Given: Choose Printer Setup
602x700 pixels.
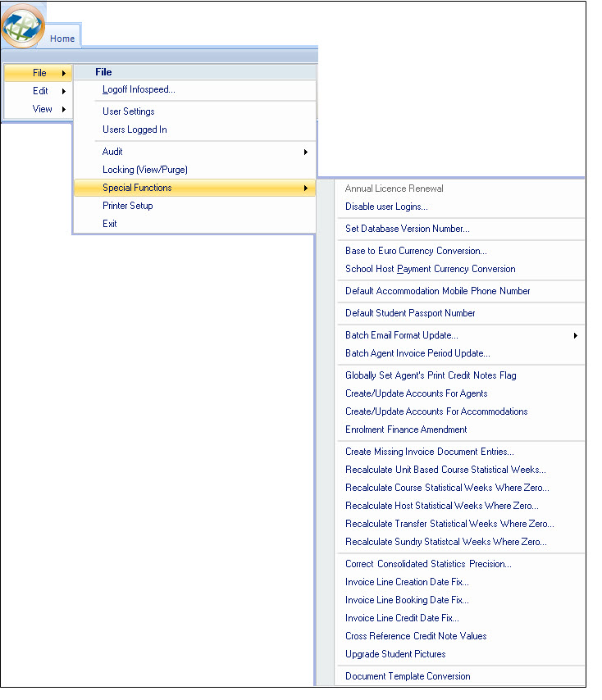Looking at the screenshot, I should point(127,206).
